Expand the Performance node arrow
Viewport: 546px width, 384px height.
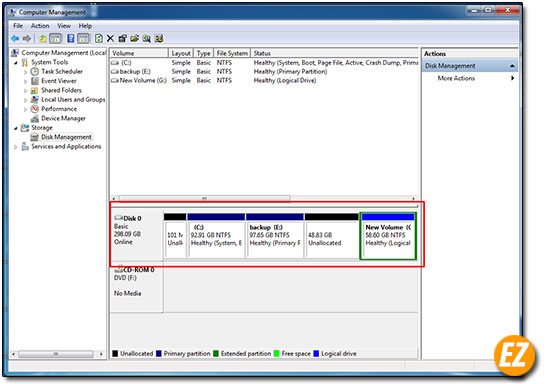tap(25, 110)
